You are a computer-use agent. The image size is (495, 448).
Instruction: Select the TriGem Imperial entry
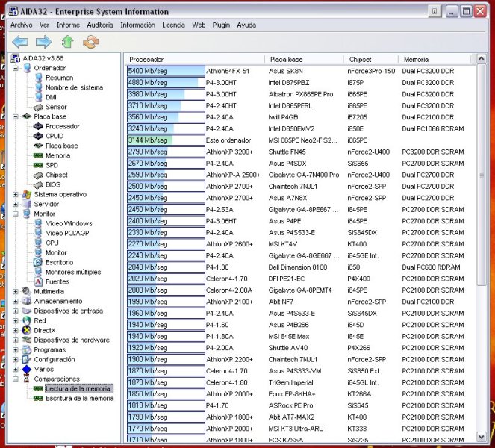pos(290,382)
